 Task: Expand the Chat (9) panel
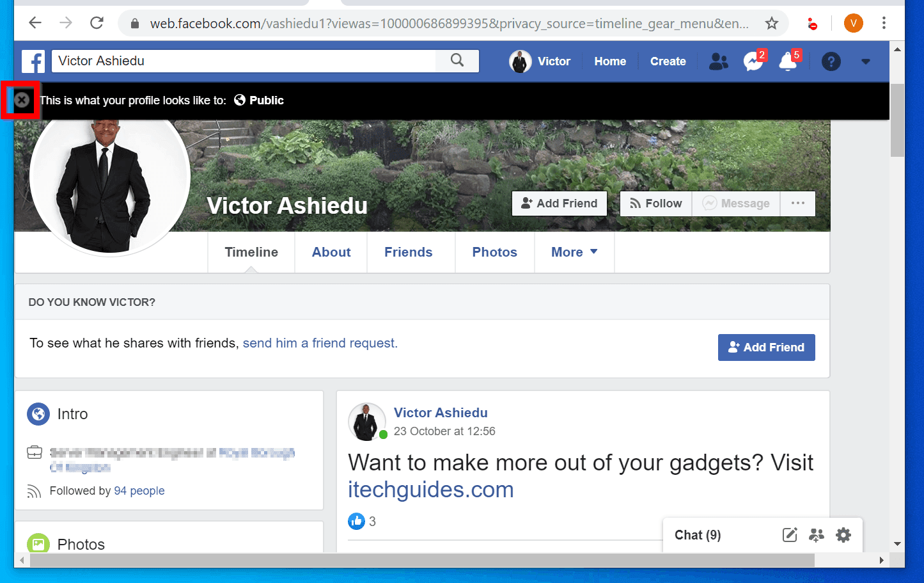tap(697, 534)
